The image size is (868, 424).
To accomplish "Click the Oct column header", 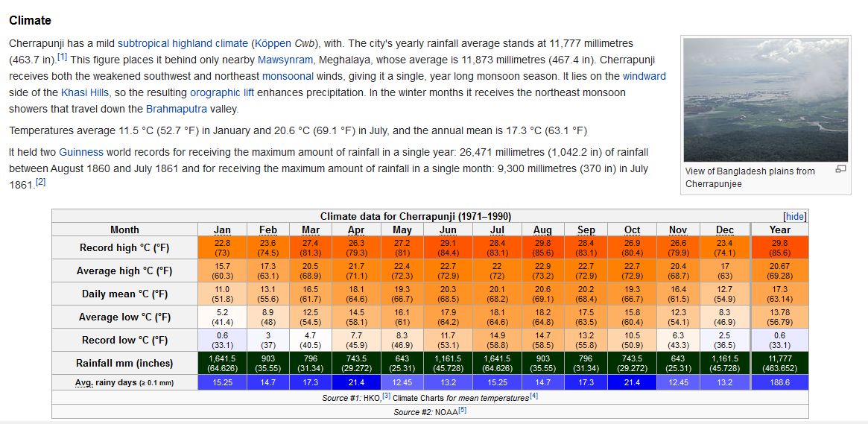I will [632, 230].
